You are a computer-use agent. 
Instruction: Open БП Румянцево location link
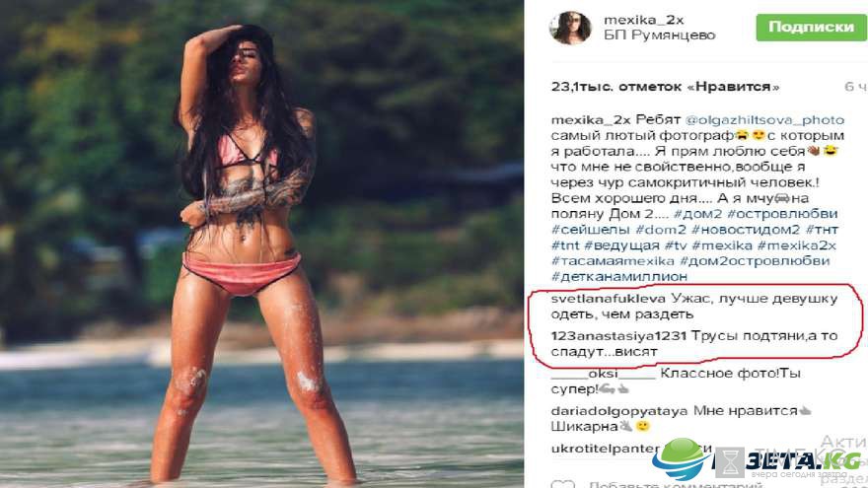(659, 35)
